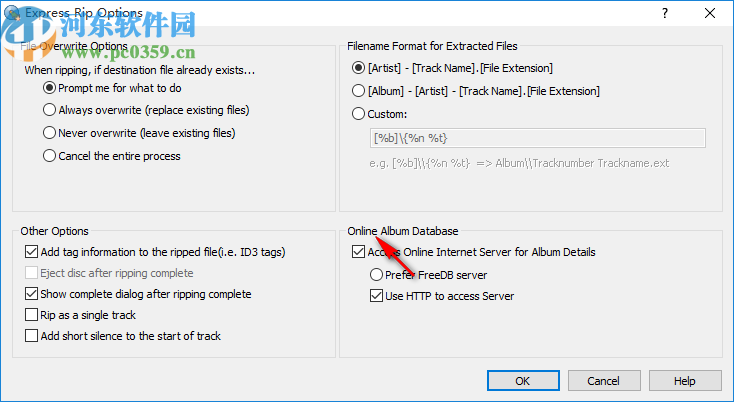Toggle 'Use HTTP to access Server'
Viewport: 734px width, 402px height.
[x=377, y=295]
